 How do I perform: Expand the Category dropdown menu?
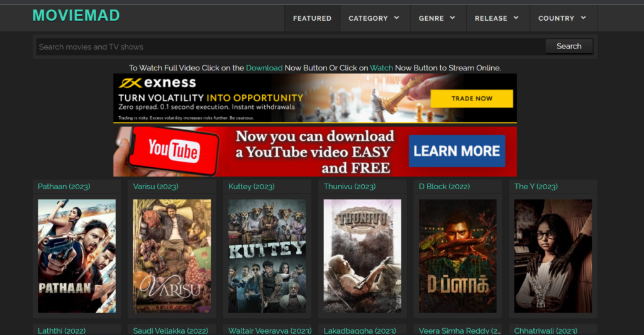pos(374,18)
